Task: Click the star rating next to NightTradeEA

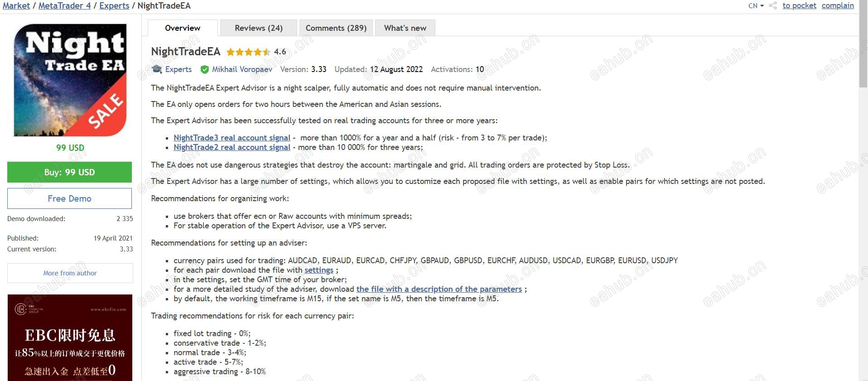Action: coord(248,52)
